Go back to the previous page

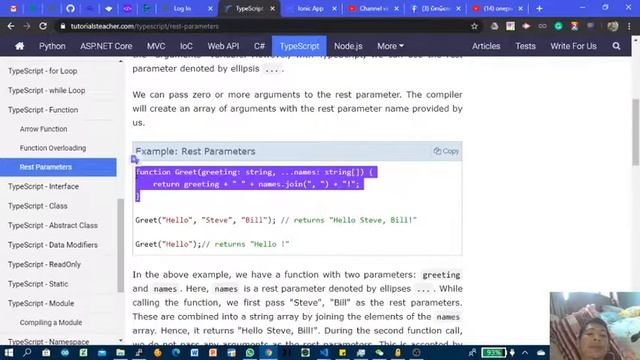11,26
